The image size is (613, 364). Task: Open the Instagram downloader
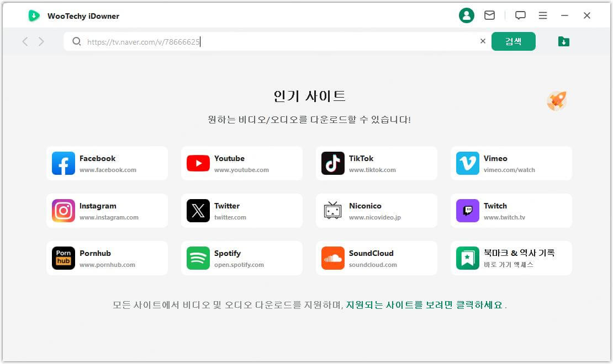(107, 210)
